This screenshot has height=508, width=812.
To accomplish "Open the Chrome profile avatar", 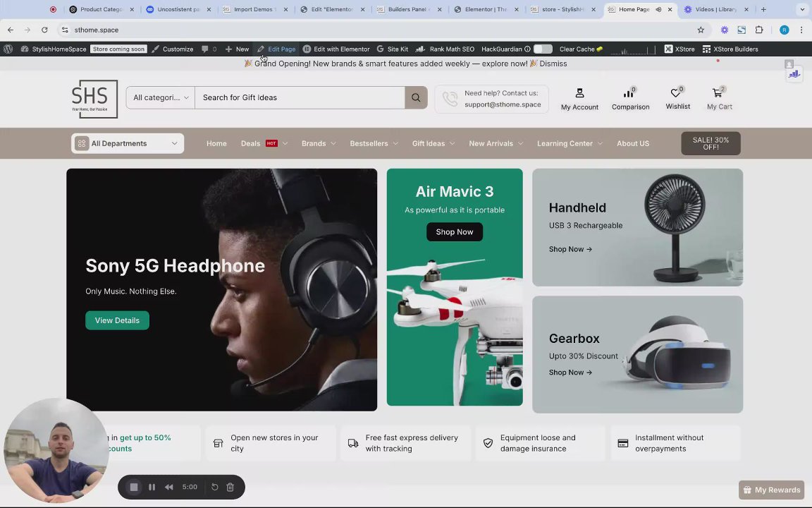I will click(x=784, y=30).
